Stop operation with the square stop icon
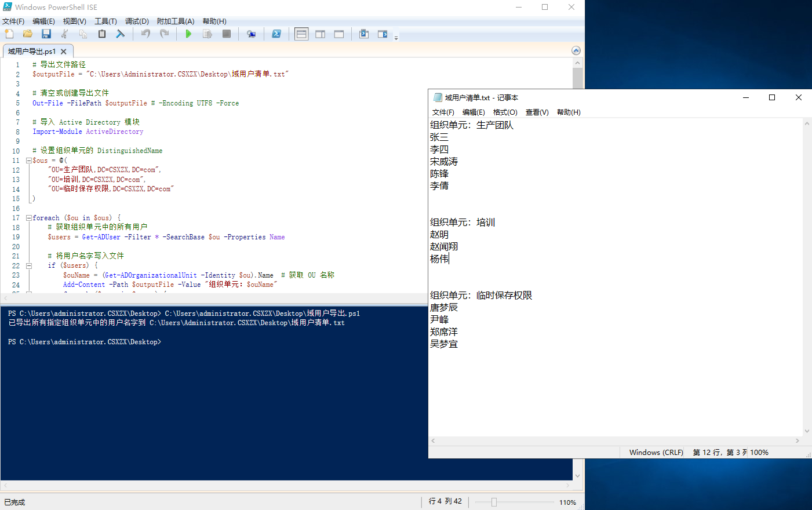The image size is (812, 510). pos(227,34)
